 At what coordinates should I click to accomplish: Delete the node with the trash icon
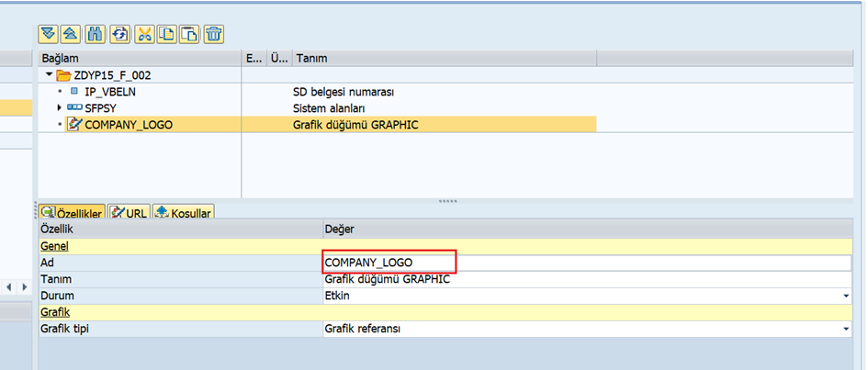pos(213,35)
